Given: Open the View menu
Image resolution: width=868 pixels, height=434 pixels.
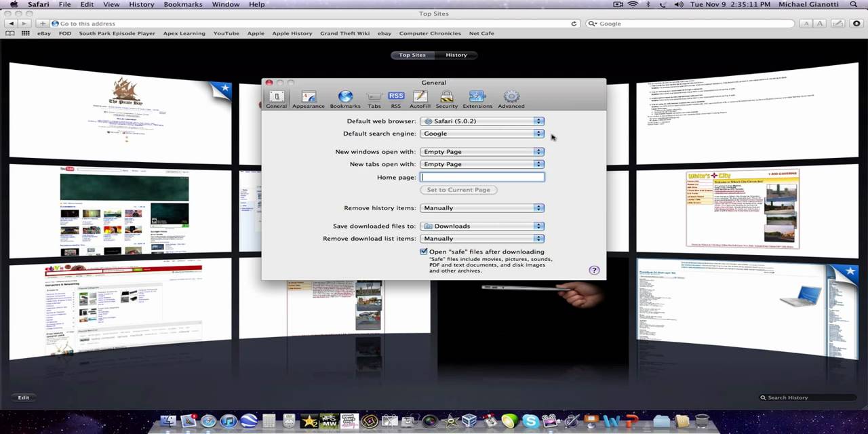Looking at the screenshot, I should pos(111,4).
